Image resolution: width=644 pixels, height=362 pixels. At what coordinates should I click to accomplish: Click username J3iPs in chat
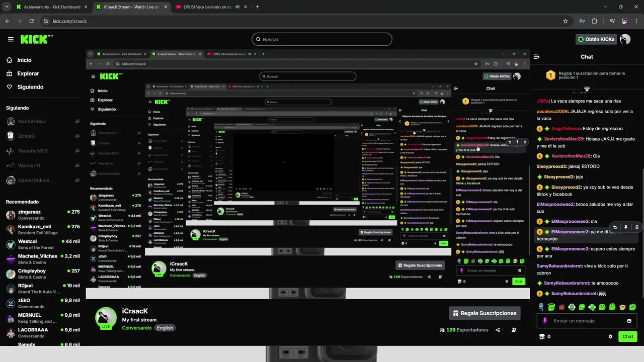tap(543, 101)
